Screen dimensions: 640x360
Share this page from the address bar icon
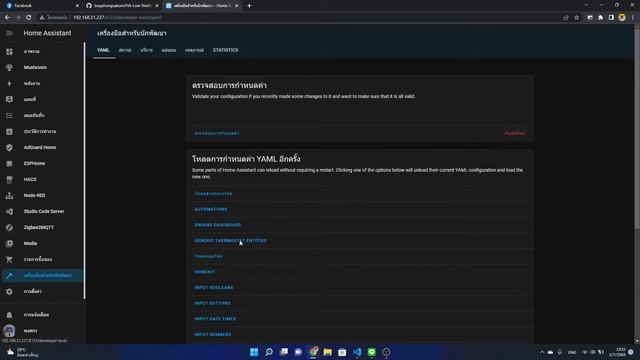pos(566,18)
